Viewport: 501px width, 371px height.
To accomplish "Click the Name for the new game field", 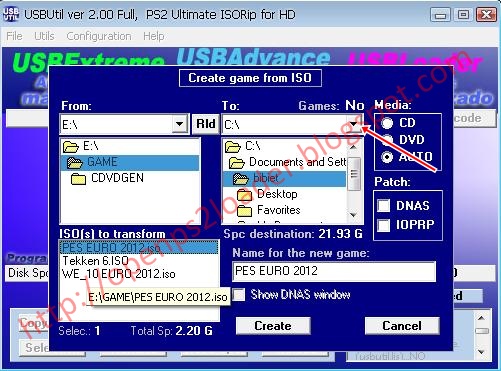I will (334, 271).
